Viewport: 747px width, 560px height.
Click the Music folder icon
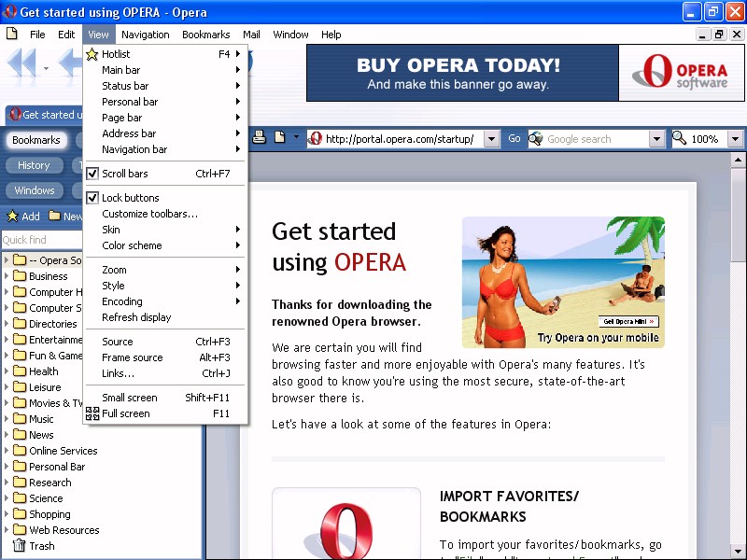20,418
